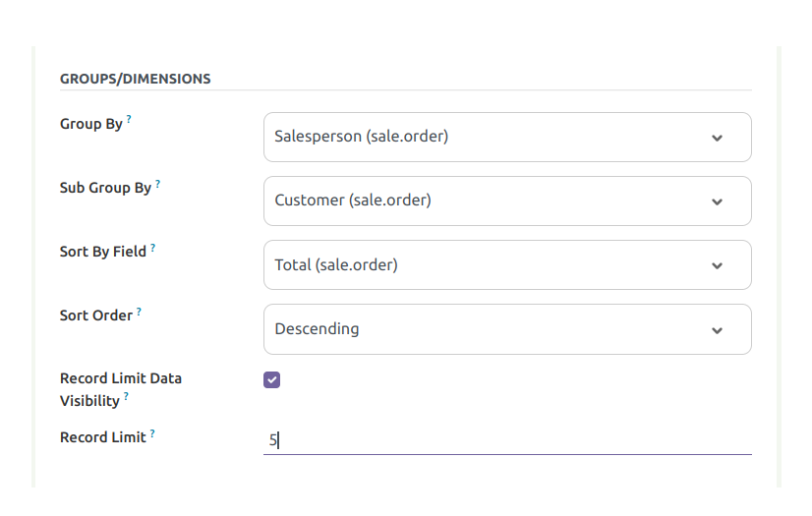The height and width of the screenshot is (516, 812).
Task: Click chevron arrow in Sort Order field
Action: pos(717,330)
